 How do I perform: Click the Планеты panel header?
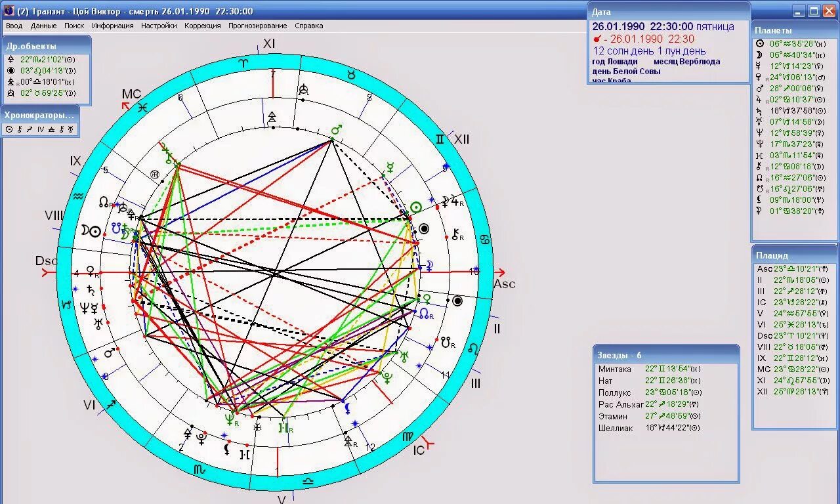coord(795,30)
